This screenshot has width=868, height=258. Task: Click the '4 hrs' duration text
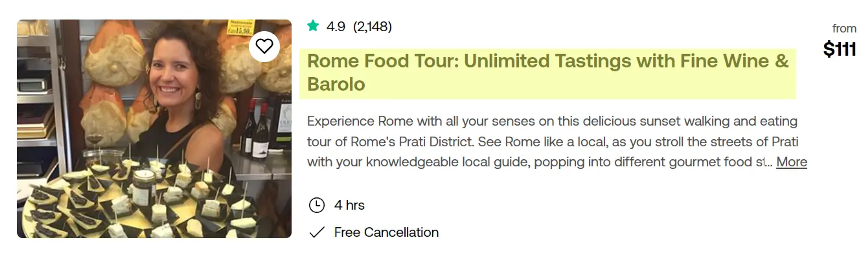pyautogui.click(x=349, y=205)
